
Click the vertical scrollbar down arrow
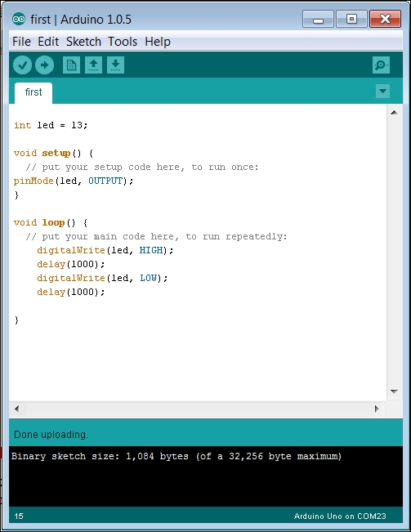click(x=394, y=391)
